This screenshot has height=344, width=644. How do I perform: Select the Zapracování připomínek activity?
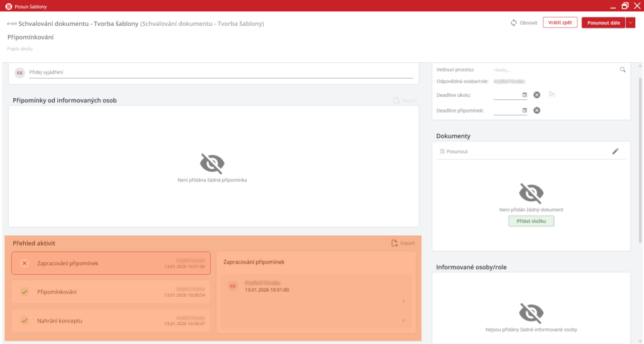pos(111,264)
